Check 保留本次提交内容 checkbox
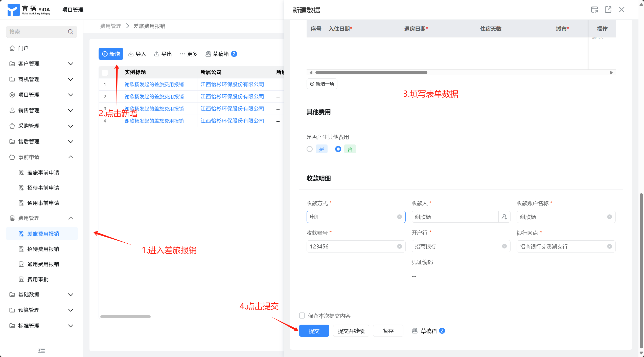This screenshot has width=644, height=357. click(302, 316)
